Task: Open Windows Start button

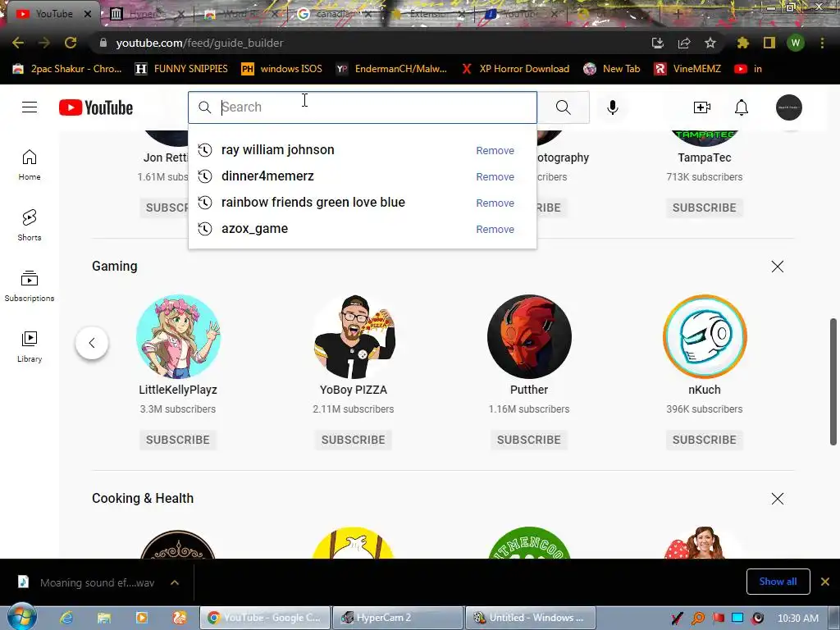Action: click(x=21, y=616)
